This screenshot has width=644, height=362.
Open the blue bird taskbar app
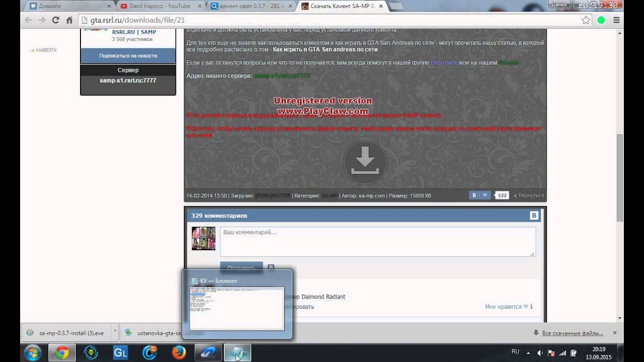(x=208, y=353)
